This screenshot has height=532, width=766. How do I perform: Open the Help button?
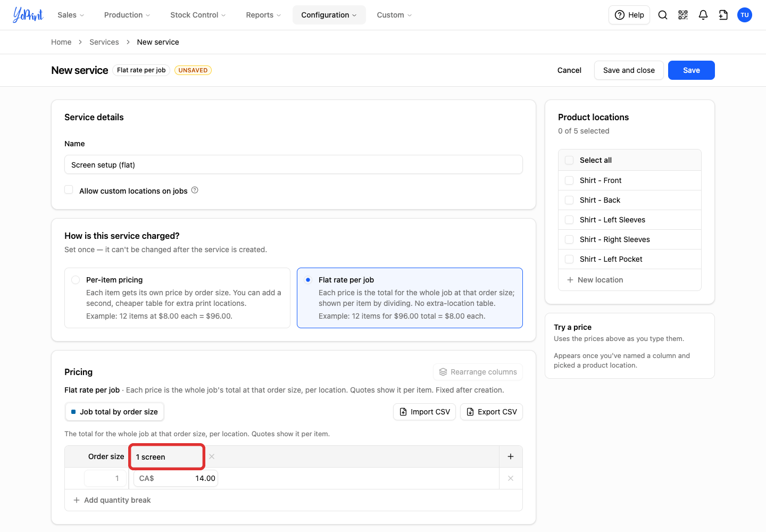629,15
